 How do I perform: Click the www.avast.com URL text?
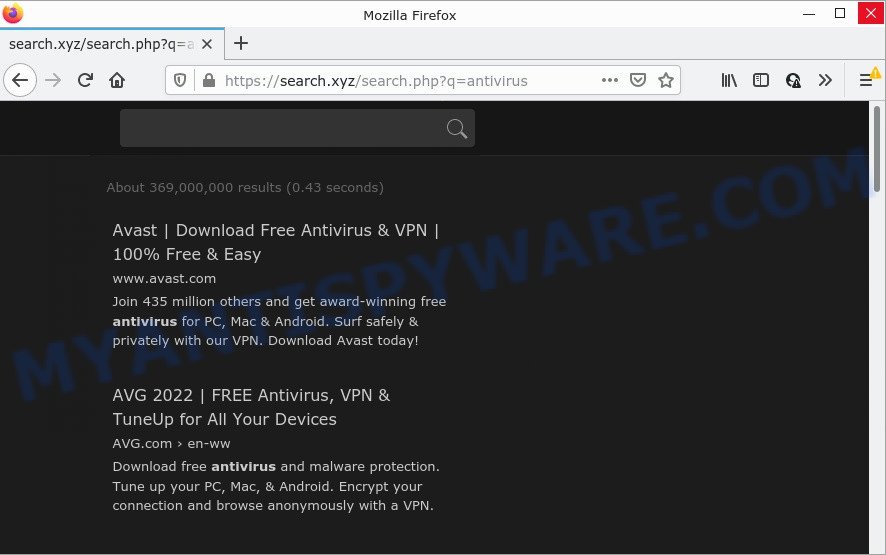[x=164, y=279]
